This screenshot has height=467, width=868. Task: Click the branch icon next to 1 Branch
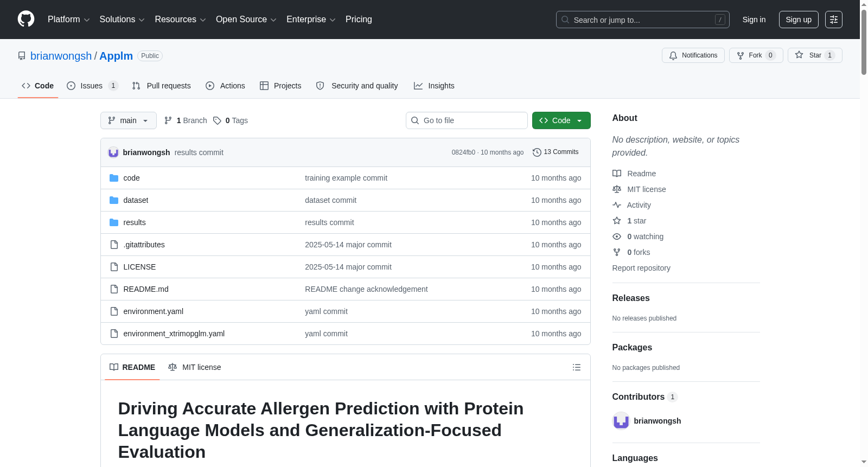point(168,120)
